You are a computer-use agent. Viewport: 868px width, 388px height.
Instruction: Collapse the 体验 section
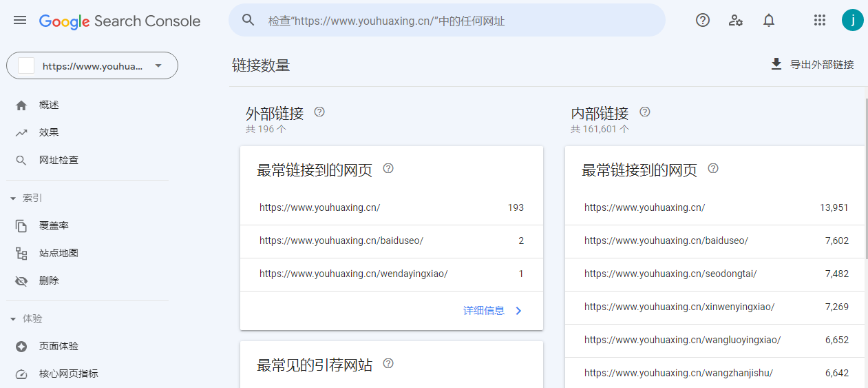click(13, 319)
